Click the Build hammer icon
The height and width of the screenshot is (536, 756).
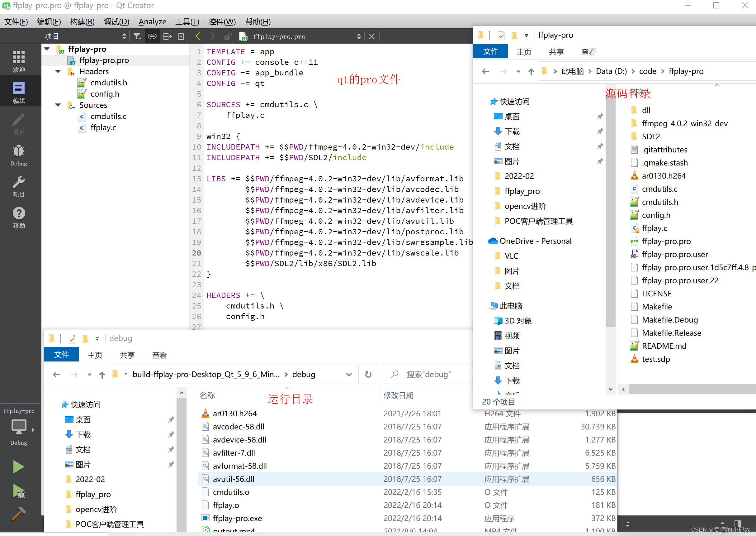(18, 513)
